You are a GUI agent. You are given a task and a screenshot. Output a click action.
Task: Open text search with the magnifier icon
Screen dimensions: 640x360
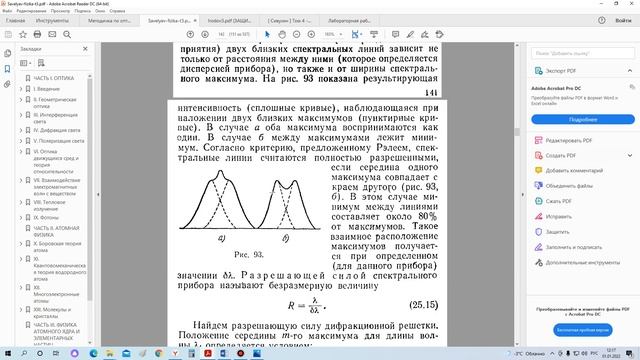(67, 35)
